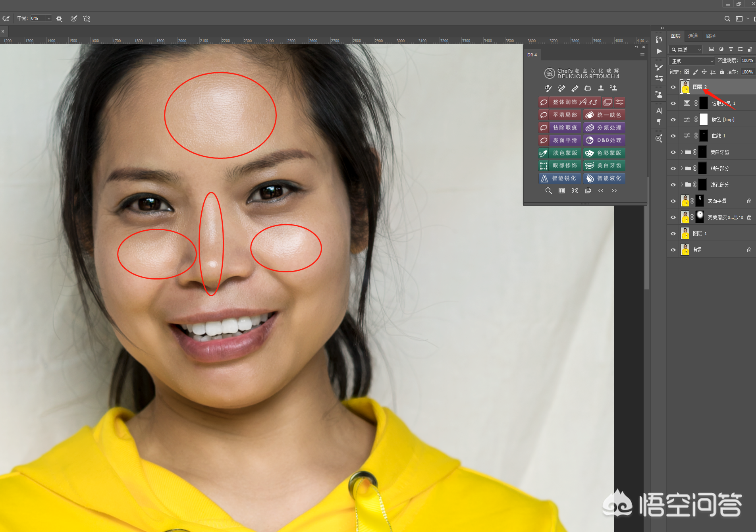
Task: Hide the 美白牙齿 group
Action: (673, 152)
